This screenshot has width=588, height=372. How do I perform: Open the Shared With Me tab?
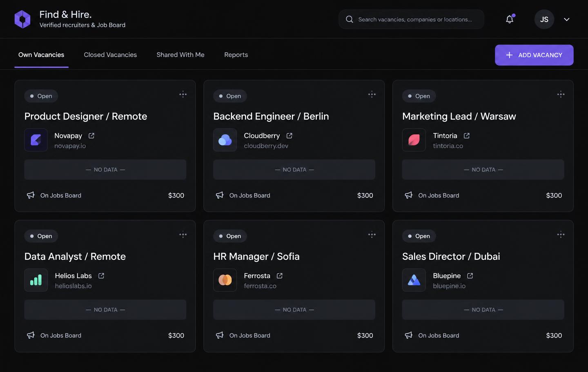(x=180, y=55)
